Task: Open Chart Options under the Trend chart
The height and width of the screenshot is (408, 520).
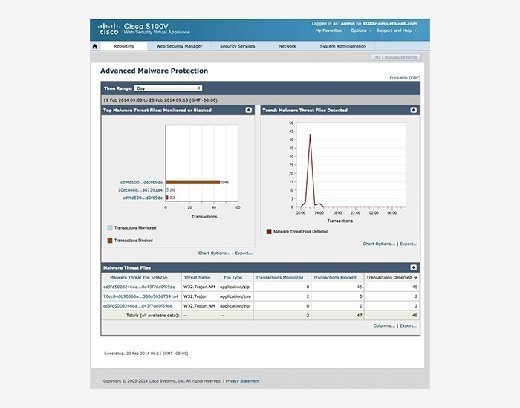Action: 379,244
